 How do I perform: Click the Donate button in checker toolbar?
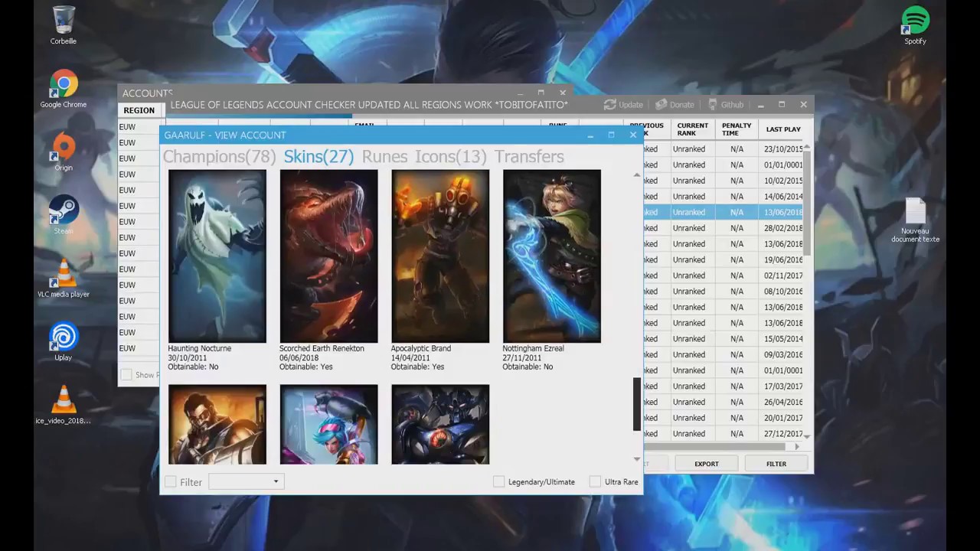point(675,105)
